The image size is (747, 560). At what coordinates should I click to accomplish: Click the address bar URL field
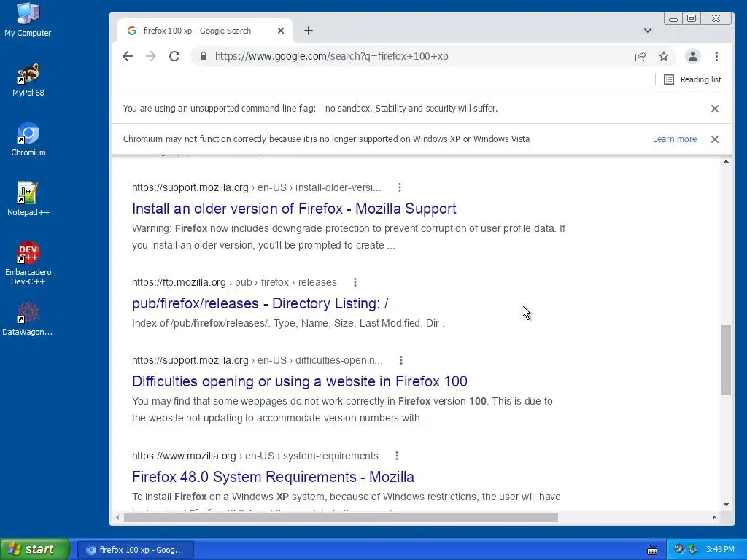click(x=410, y=56)
